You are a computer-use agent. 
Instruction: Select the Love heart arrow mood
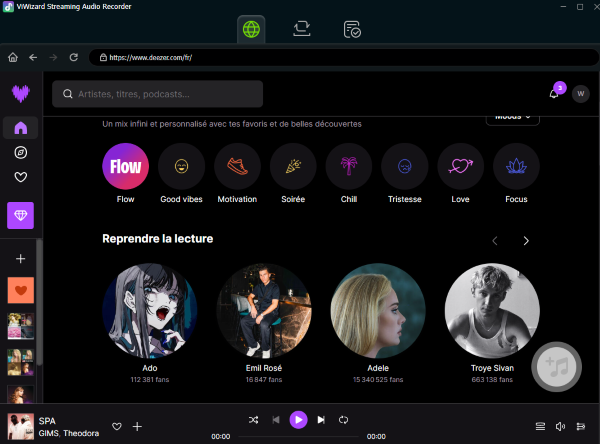click(x=460, y=166)
